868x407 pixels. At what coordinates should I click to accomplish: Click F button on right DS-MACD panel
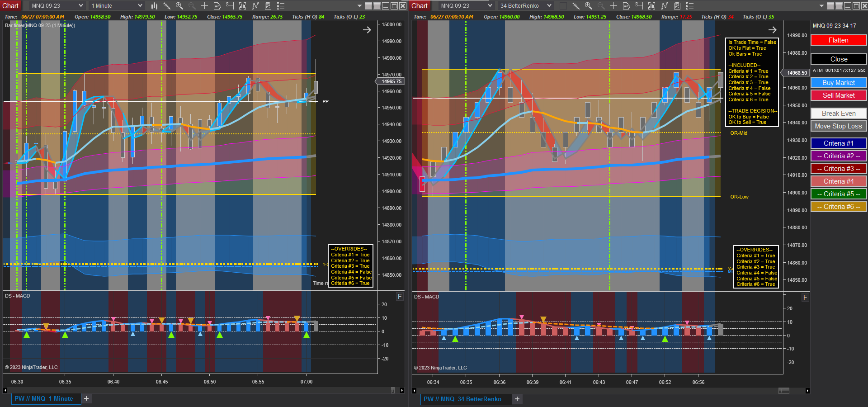coord(805,298)
